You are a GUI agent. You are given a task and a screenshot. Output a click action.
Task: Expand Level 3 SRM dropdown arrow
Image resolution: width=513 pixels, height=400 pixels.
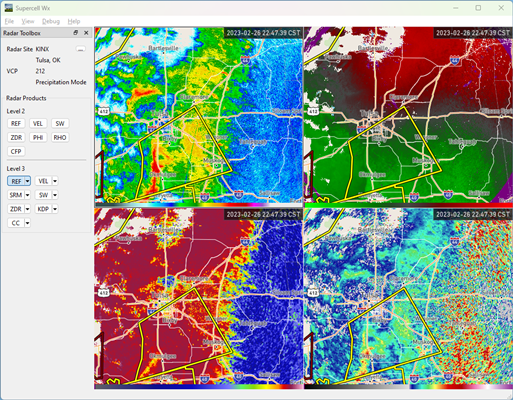pos(28,195)
